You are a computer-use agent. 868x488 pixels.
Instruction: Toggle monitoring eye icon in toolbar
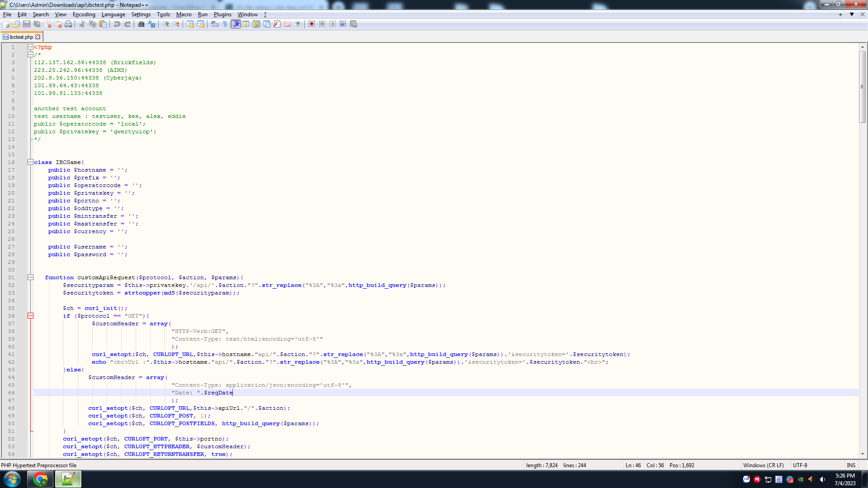(x=298, y=24)
